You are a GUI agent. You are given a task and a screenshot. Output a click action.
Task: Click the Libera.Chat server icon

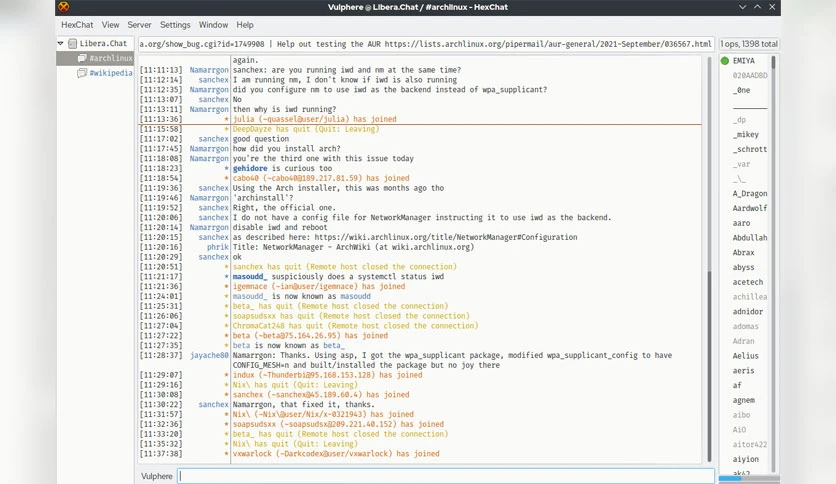coord(73,43)
